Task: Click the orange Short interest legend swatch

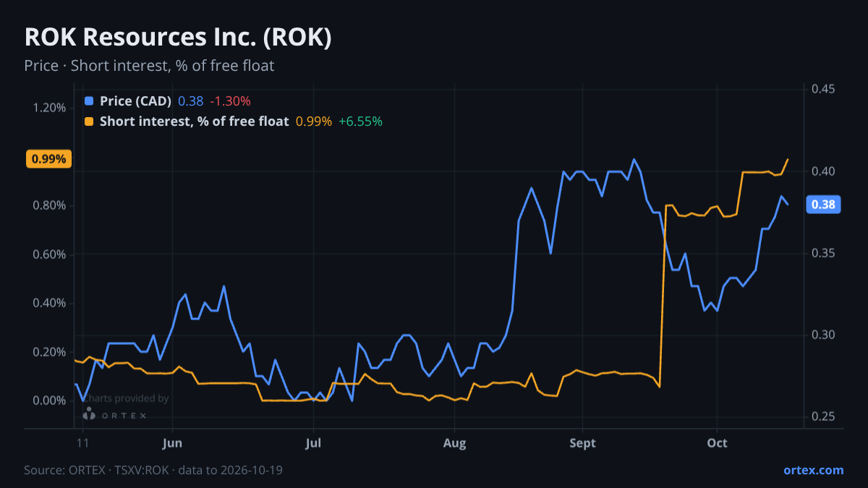Action: tap(89, 121)
